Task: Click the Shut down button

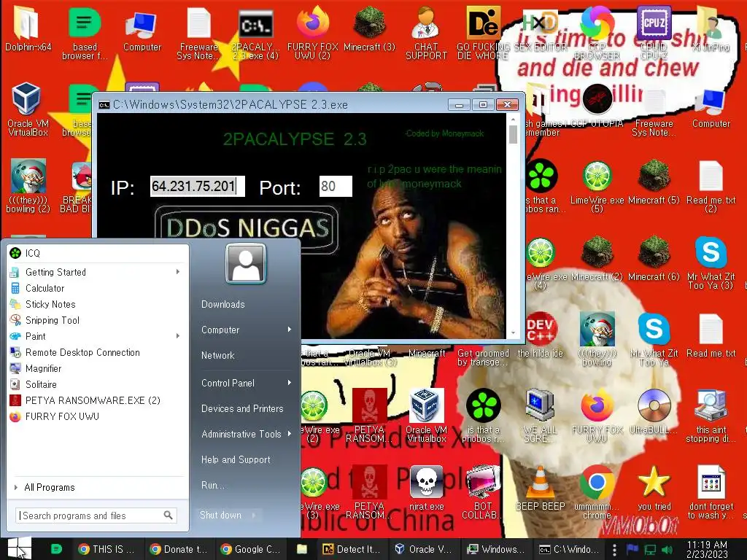Action: click(220, 515)
